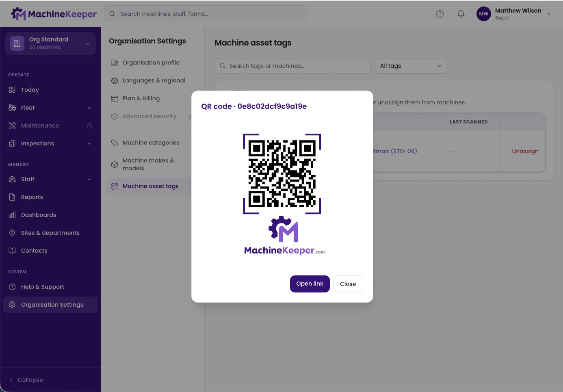Image resolution: width=563 pixels, height=392 pixels.
Task: Click the Machine makes & models cube icon
Action: (115, 165)
